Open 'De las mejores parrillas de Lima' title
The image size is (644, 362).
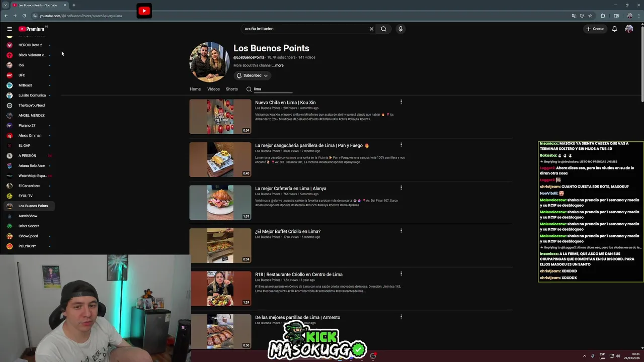coord(297,317)
